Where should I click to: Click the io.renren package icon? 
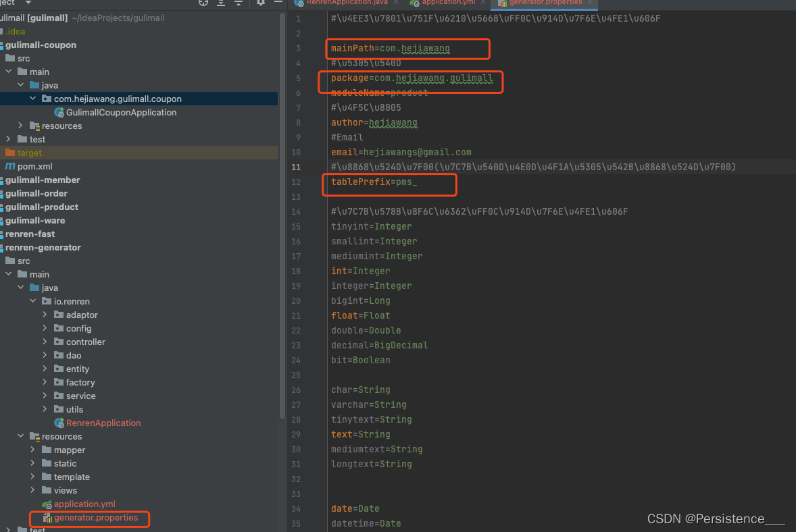(47, 301)
